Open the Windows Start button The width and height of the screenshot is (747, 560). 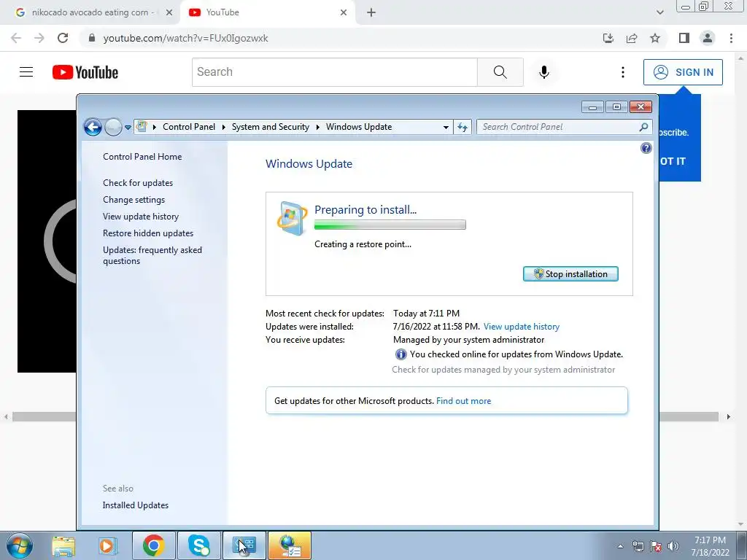point(20,545)
